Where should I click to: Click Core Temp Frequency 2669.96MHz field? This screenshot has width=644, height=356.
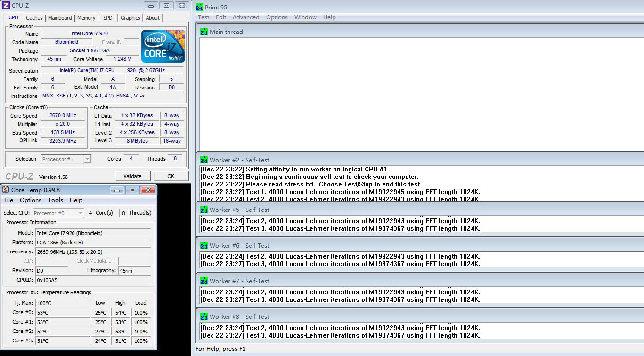tap(93, 252)
